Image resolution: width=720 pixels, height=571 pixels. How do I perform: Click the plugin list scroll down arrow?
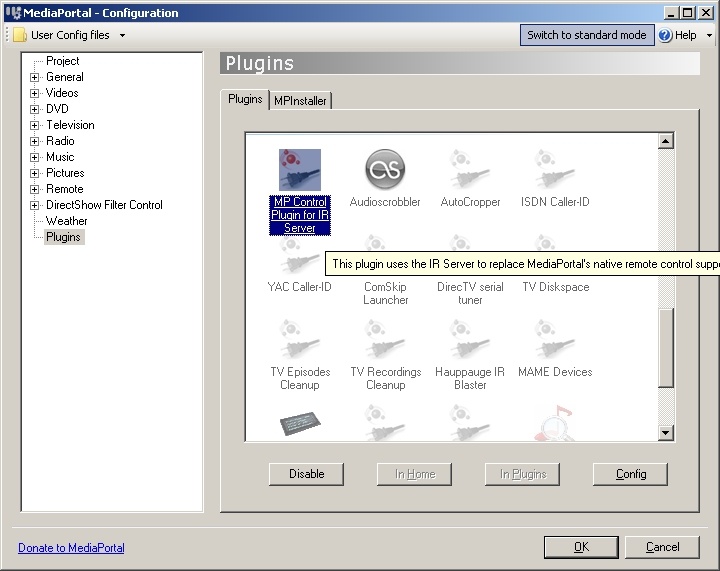click(666, 432)
